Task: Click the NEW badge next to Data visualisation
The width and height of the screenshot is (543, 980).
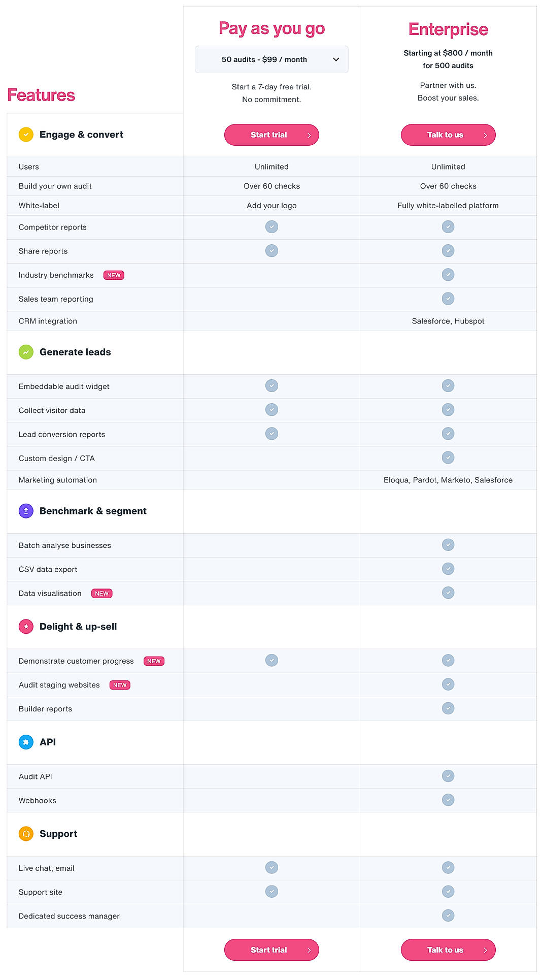Action: (102, 593)
